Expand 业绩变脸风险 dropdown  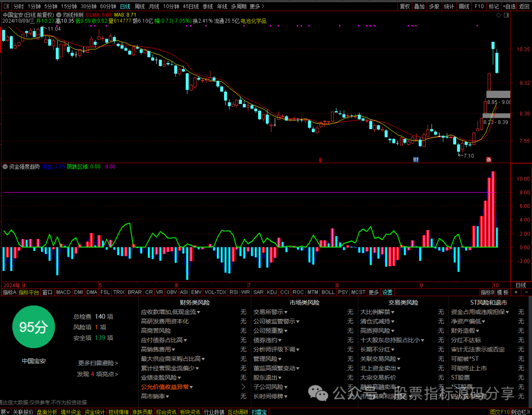(x=179, y=378)
